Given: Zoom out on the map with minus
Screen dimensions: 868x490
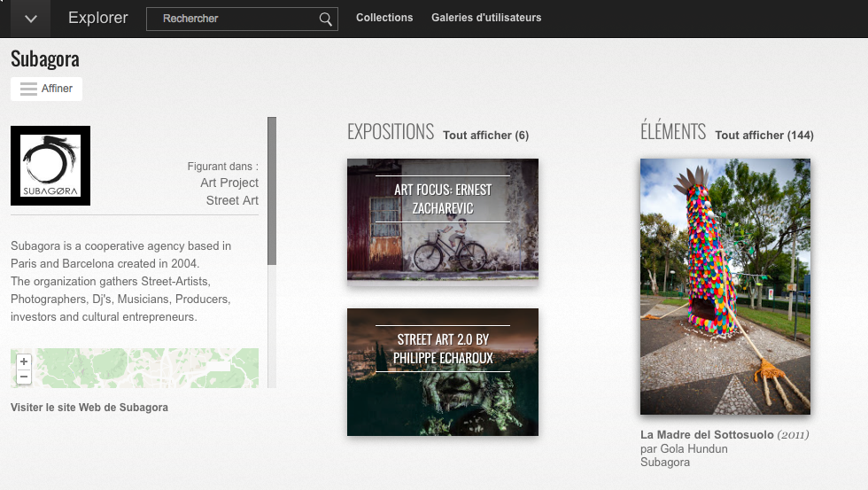Looking at the screenshot, I should click(x=24, y=377).
